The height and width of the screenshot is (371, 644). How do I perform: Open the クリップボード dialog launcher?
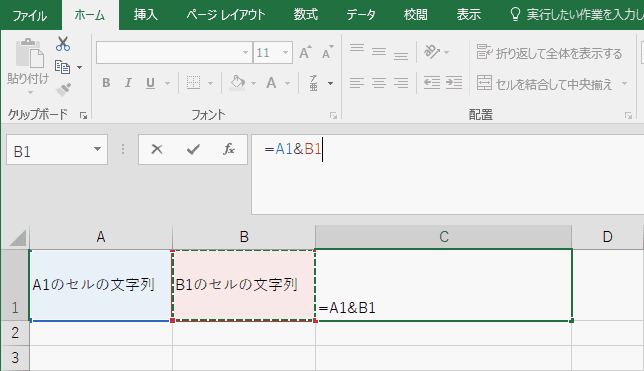pos(84,116)
